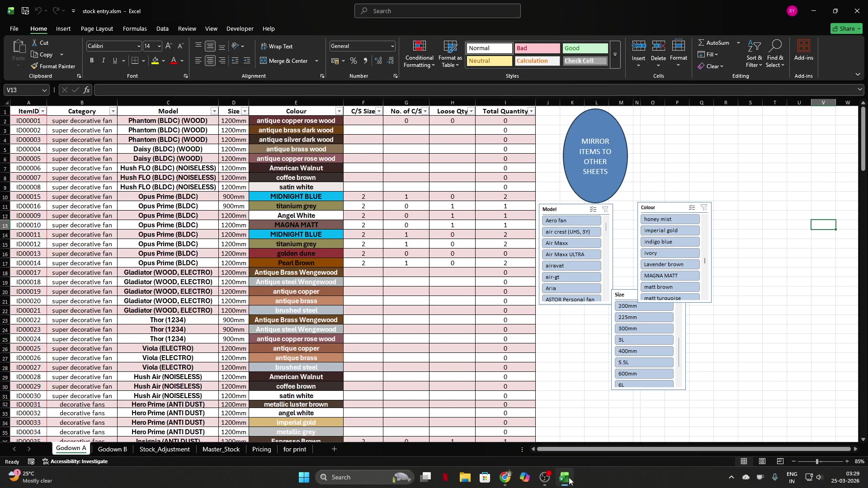Filter Colour slicer by ivory

pos(670,253)
